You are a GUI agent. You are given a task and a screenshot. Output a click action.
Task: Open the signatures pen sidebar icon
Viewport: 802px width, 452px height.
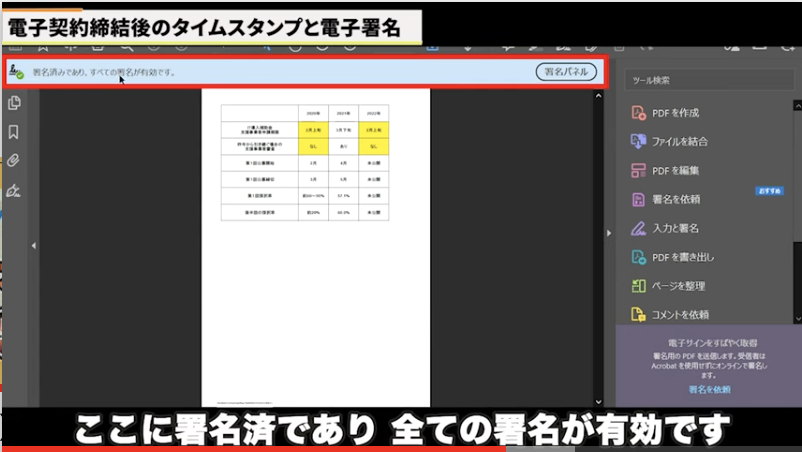tap(14, 190)
